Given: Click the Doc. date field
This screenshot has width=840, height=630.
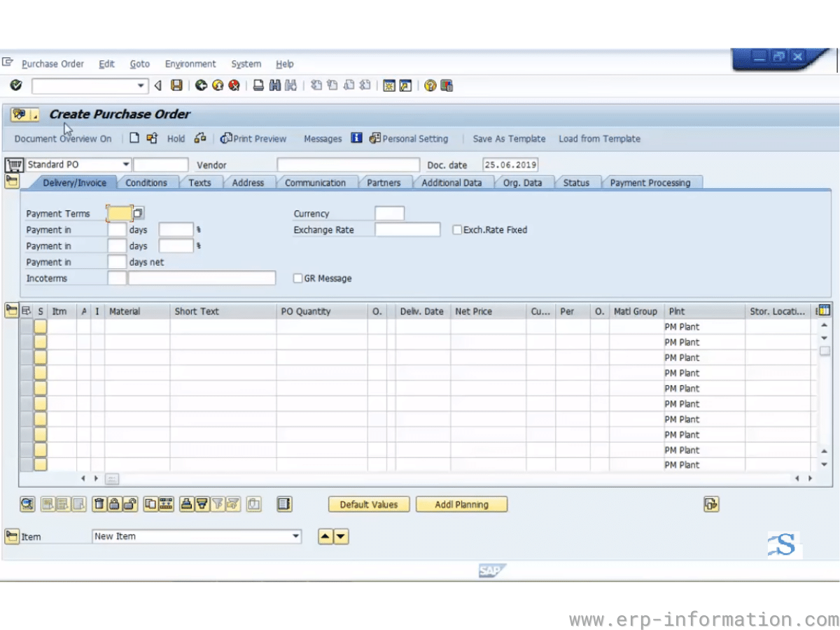Looking at the screenshot, I should click(510, 164).
